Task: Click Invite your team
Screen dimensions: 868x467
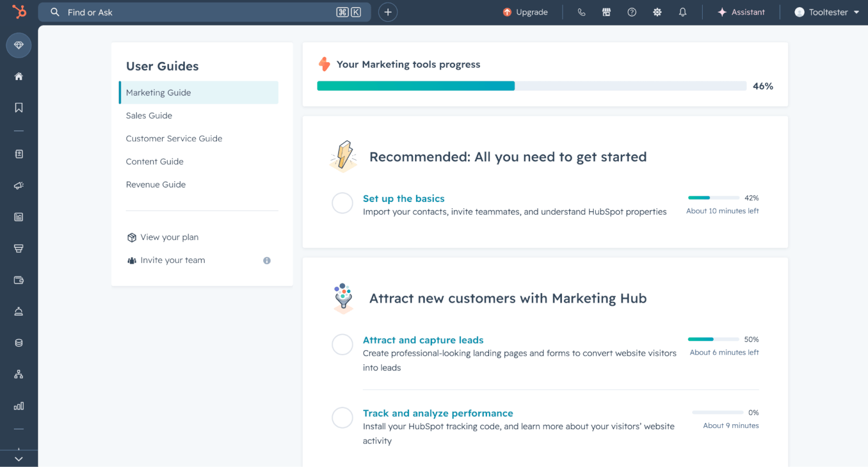Action: tap(172, 260)
